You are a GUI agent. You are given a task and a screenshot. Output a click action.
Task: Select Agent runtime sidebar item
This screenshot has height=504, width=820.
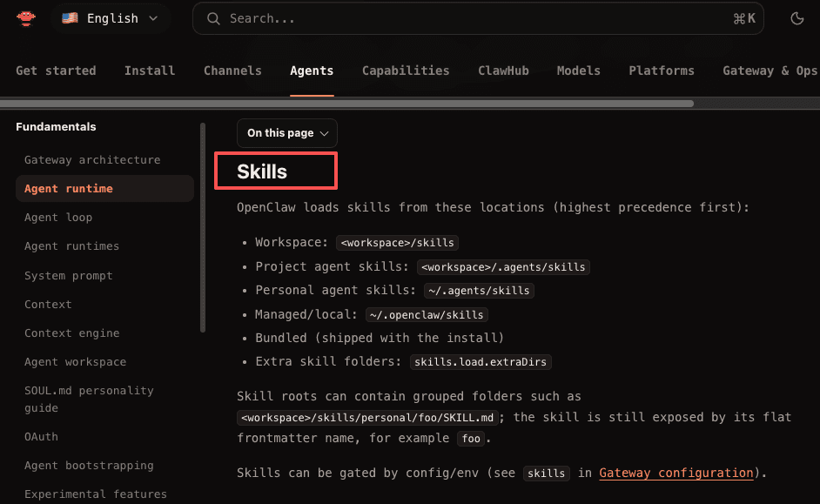click(104, 189)
